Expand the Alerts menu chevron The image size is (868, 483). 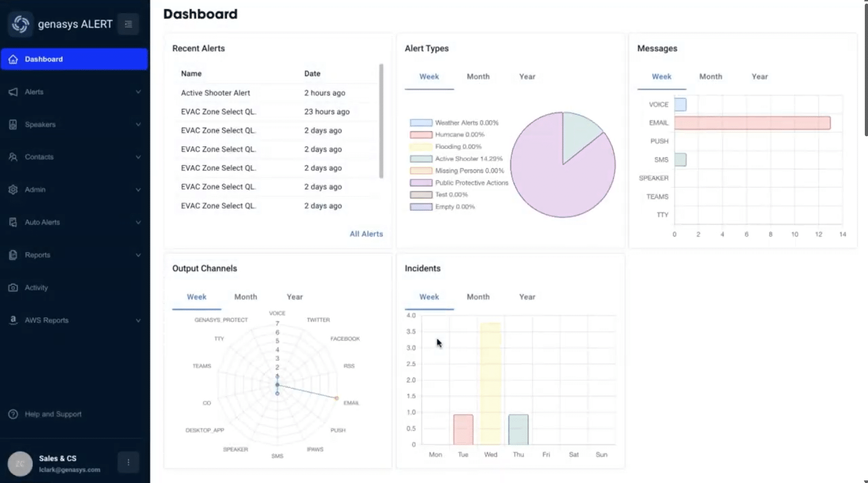pyautogui.click(x=138, y=92)
